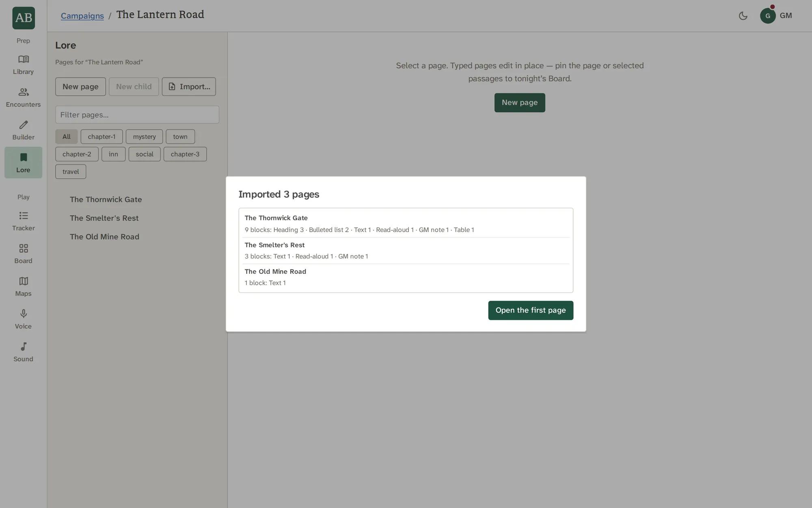812x508 pixels.
Task: Open the Library section
Action: click(x=23, y=65)
